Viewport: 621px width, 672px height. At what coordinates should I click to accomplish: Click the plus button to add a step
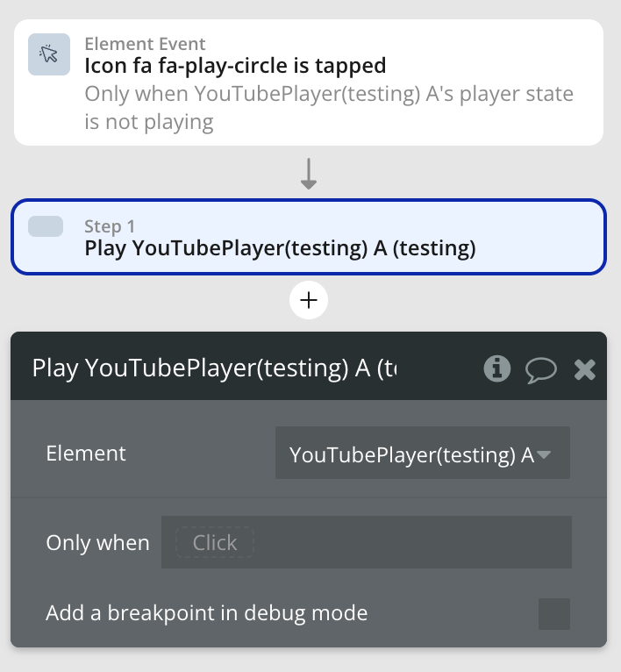click(x=309, y=301)
